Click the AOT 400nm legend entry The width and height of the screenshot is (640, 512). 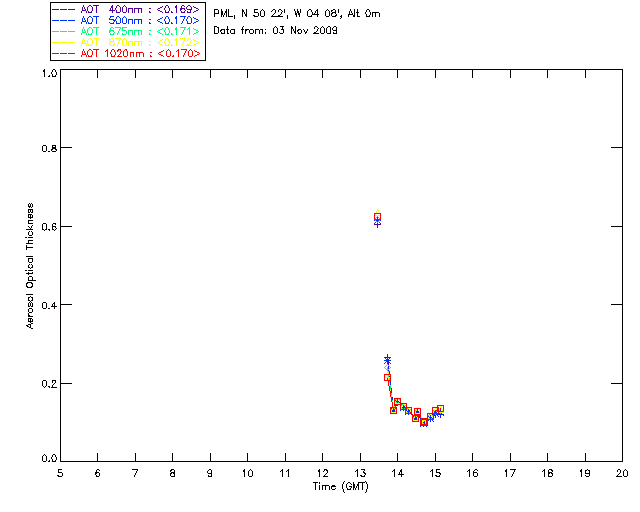[x=127, y=9]
